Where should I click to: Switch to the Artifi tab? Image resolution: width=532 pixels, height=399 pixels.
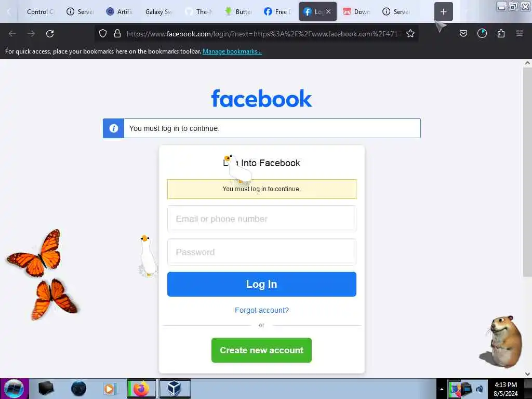pyautogui.click(x=120, y=12)
